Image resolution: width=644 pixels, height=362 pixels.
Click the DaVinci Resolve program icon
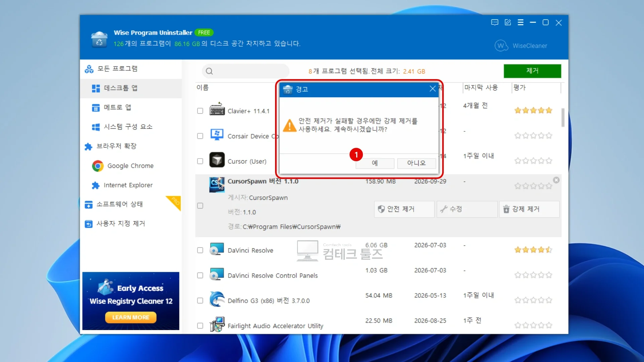point(217,249)
